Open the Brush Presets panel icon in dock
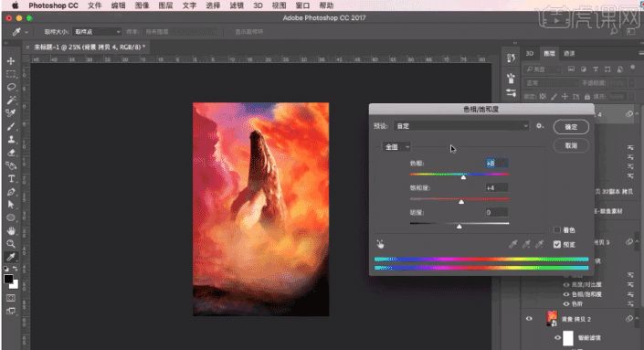The width and height of the screenshot is (644, 350). pos(511,78)
